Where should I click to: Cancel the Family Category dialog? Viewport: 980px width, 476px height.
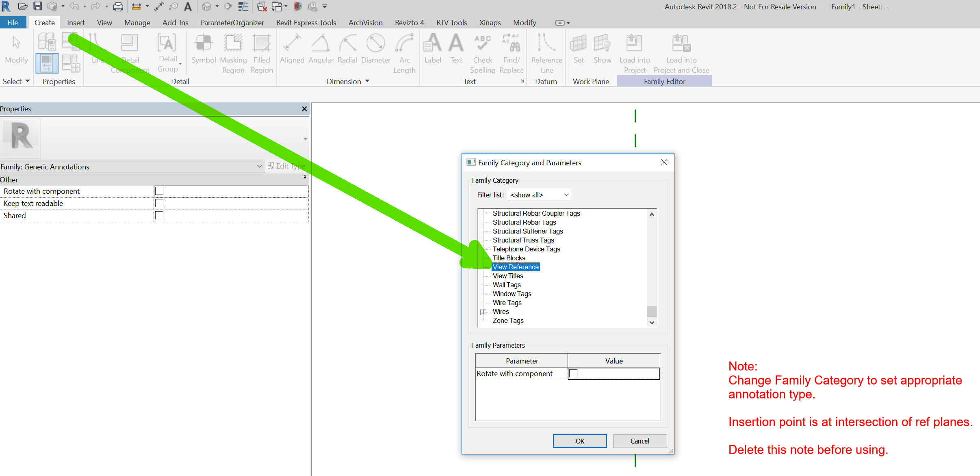(x=640, y=441)
